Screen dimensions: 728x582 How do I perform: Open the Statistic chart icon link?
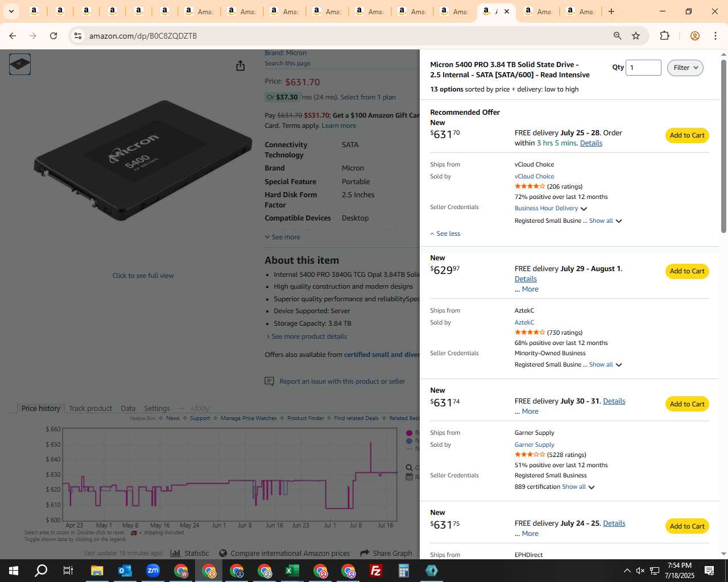(x=190, y=553)
